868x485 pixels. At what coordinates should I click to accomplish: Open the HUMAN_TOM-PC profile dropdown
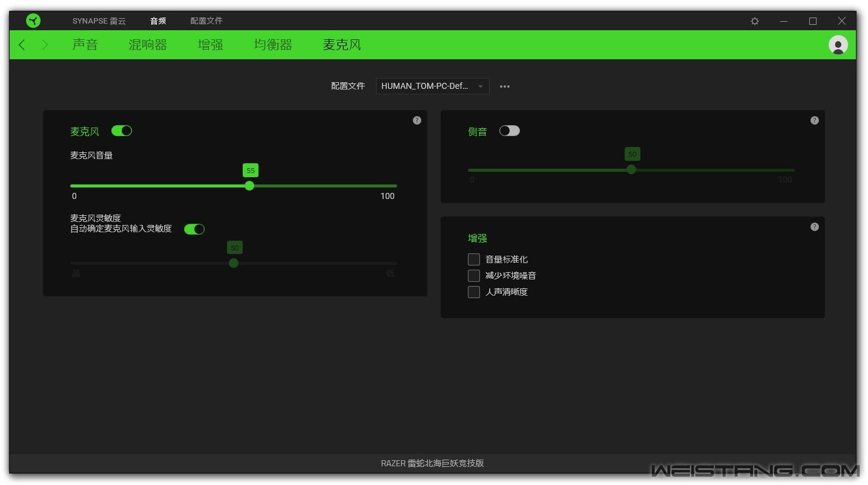432,86
